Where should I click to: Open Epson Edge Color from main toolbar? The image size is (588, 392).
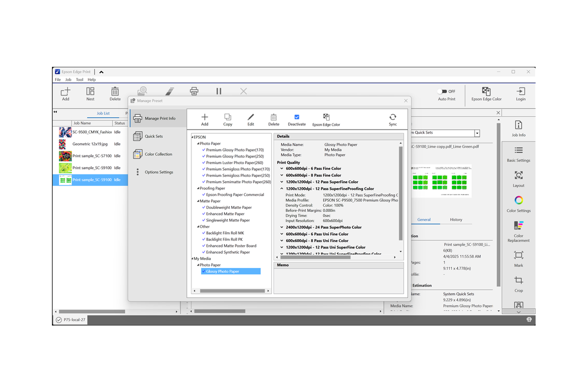point(486,94)
